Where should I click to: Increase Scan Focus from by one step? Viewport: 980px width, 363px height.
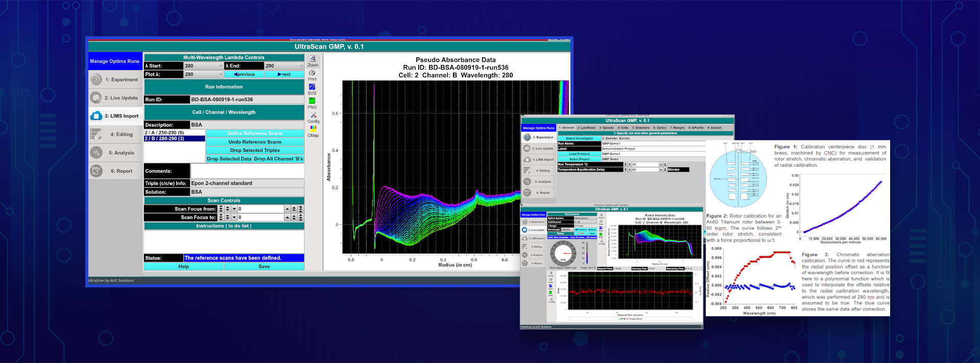coord(288,209)
